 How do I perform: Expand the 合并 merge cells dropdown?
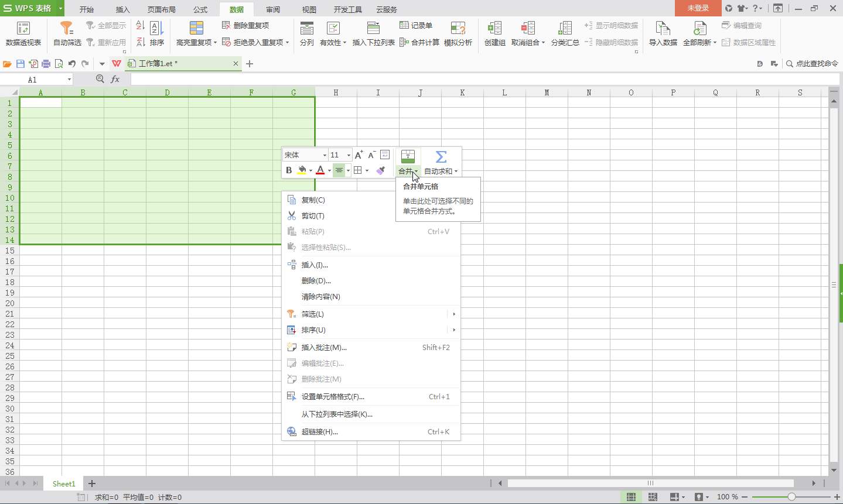415,171
